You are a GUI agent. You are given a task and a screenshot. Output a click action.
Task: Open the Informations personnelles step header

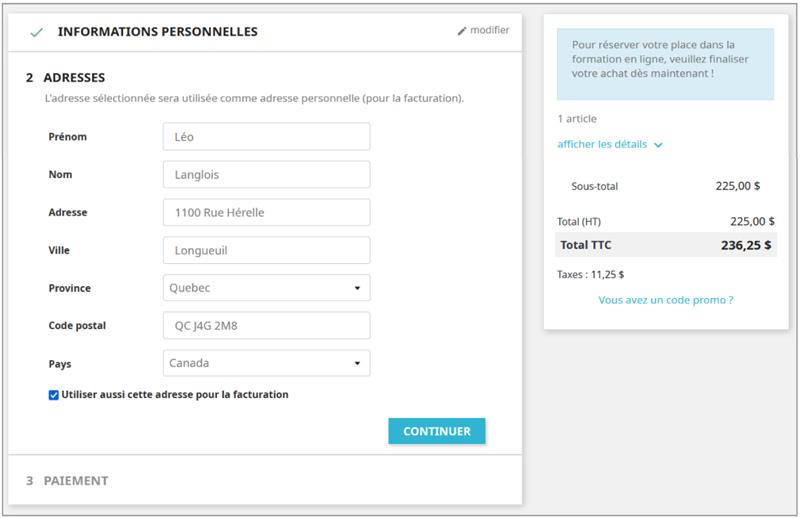pyautogui.click(x=157, y=32)
